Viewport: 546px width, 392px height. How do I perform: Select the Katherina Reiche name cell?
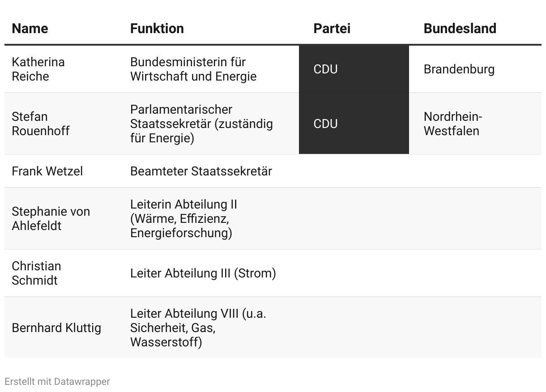coord(64,69)
